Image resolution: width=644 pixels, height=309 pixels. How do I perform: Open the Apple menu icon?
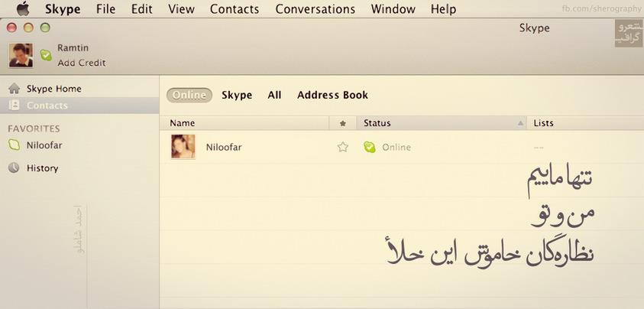pos(23,8)
